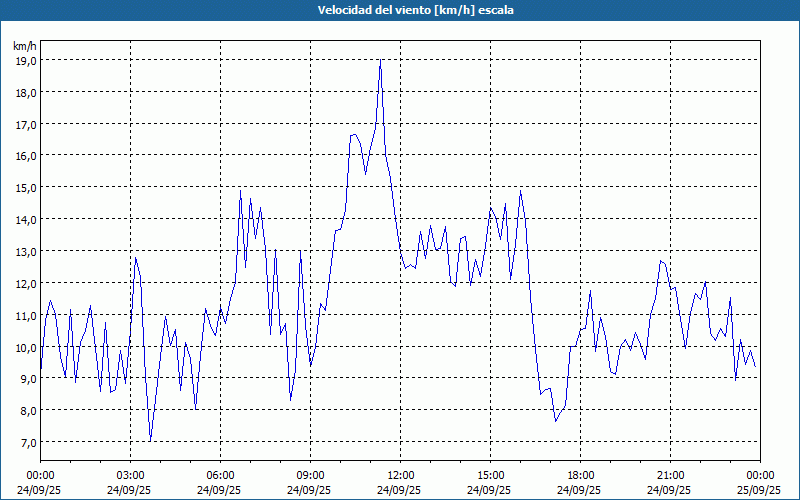800x500 pixels.
Task: Click the 13,0 y-axis tick label
Action: coord(25,251)
